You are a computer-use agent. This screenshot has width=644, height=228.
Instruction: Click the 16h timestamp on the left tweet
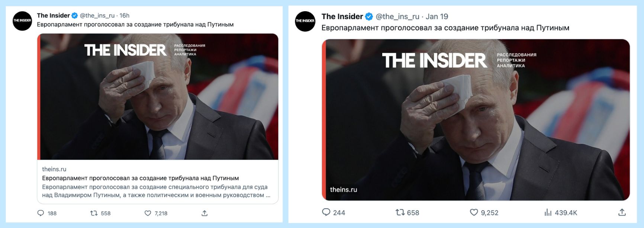click(125, 15)
